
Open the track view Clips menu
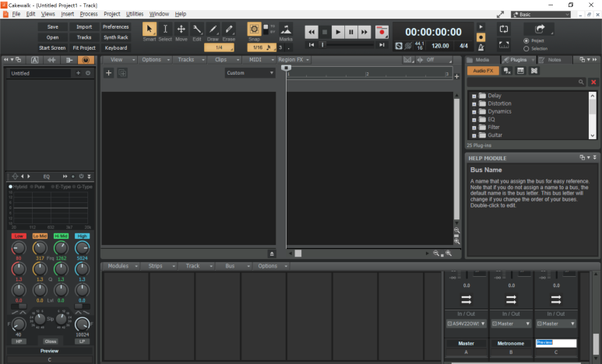(224, 60)
